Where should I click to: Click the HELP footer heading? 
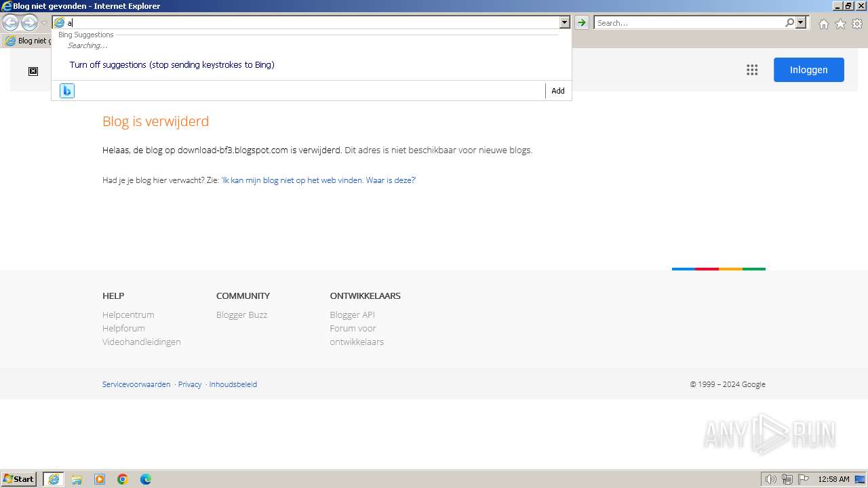[x=113, y=296]
